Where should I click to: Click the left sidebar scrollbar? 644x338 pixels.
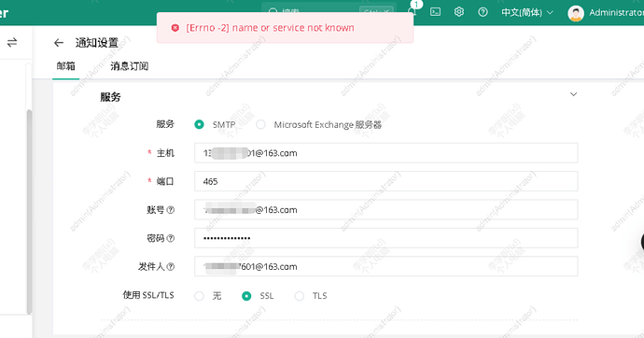pos(29,212)
